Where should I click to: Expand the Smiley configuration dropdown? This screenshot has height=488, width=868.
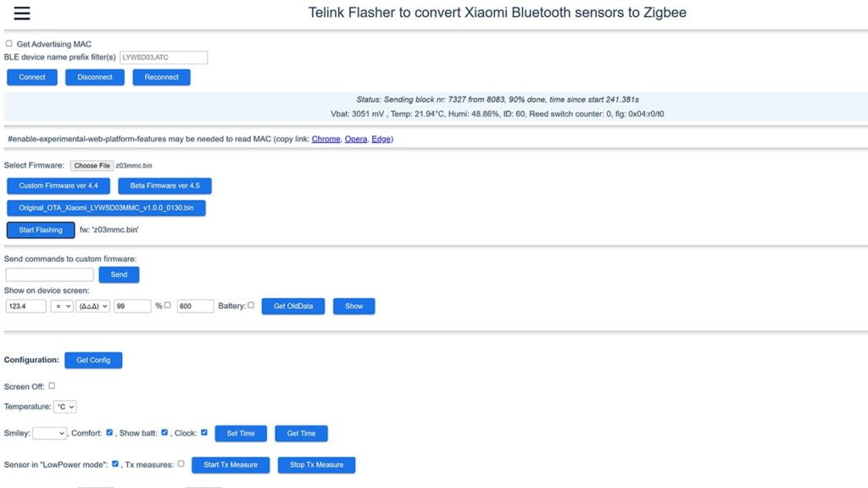[49, 433]
